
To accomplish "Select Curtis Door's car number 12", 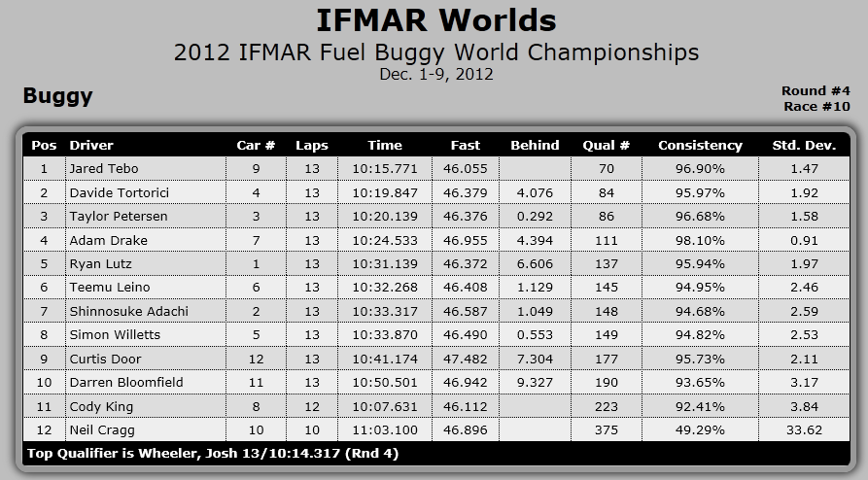I will pos(256,359).
